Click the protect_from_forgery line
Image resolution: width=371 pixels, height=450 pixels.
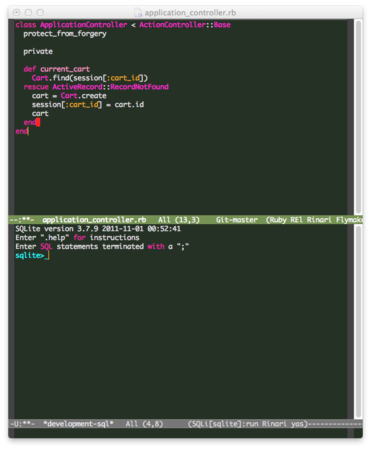click(65, 34)
